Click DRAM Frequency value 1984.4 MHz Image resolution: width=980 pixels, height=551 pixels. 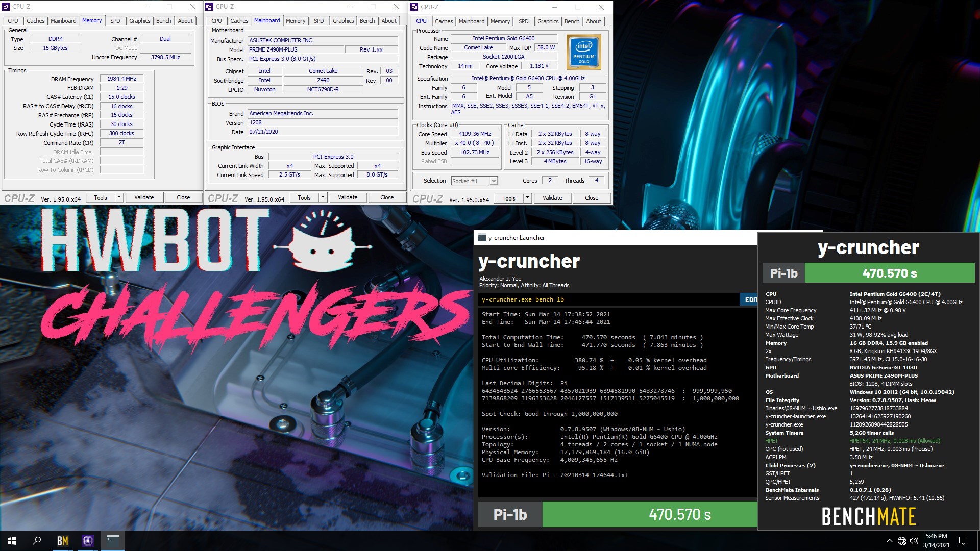[121, 79]
